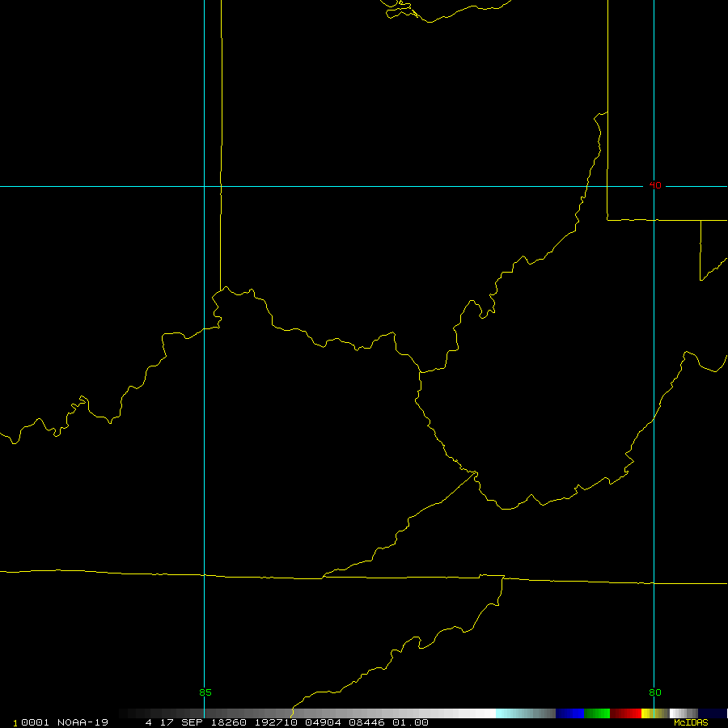Click the yellow McIDAS label
The width and height of the screenshot is (728, 728).
690,722
